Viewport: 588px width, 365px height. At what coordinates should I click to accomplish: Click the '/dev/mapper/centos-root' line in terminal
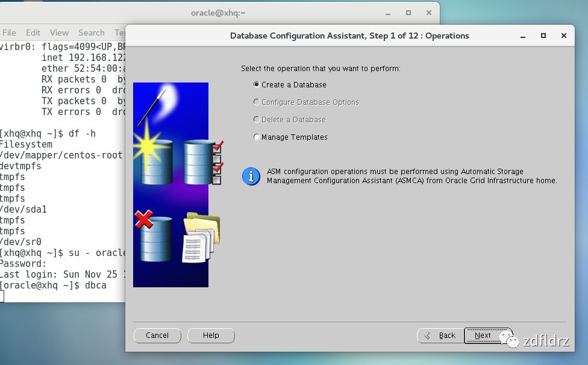point(61,155)
